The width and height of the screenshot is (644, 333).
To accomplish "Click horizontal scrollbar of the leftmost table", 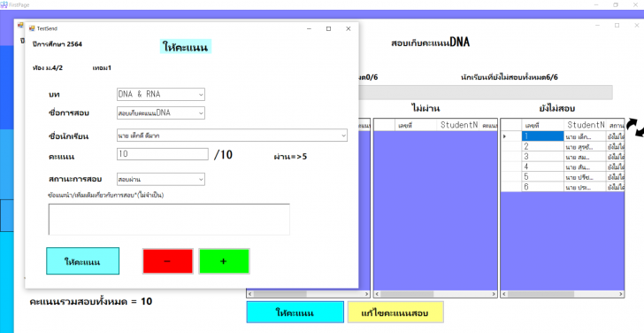I will pyautogui.click(x=309, y=294).
